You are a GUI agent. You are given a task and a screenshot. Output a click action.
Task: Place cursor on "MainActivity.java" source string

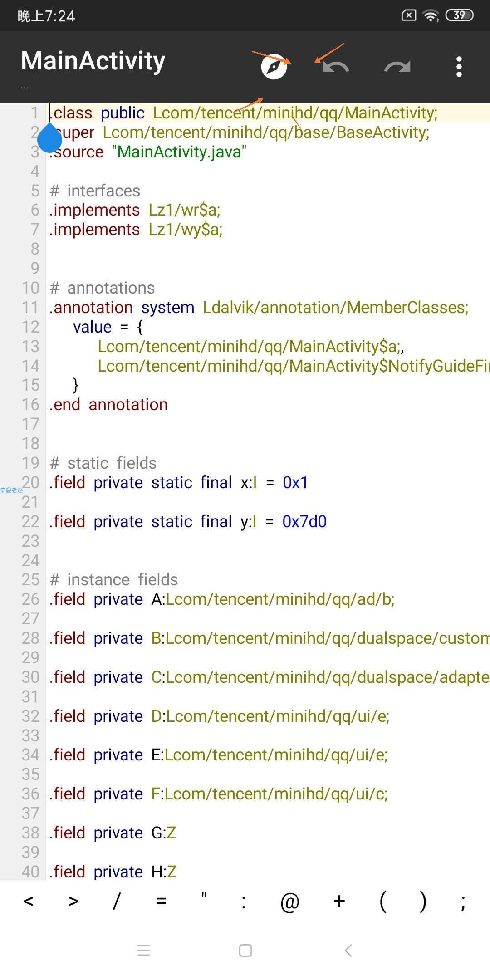coord(179,152)
